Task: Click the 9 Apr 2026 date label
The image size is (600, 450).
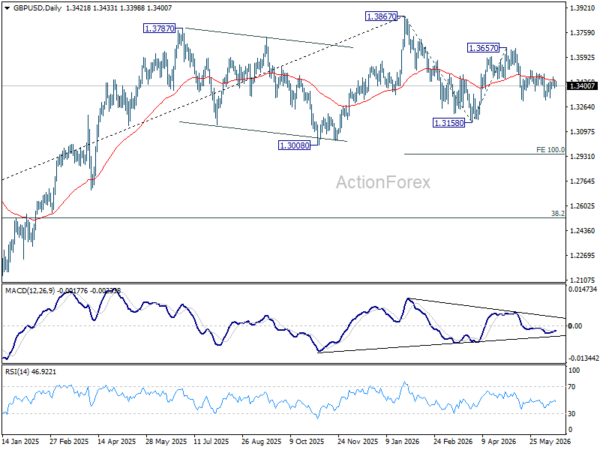Action: [x=499, y=442]
